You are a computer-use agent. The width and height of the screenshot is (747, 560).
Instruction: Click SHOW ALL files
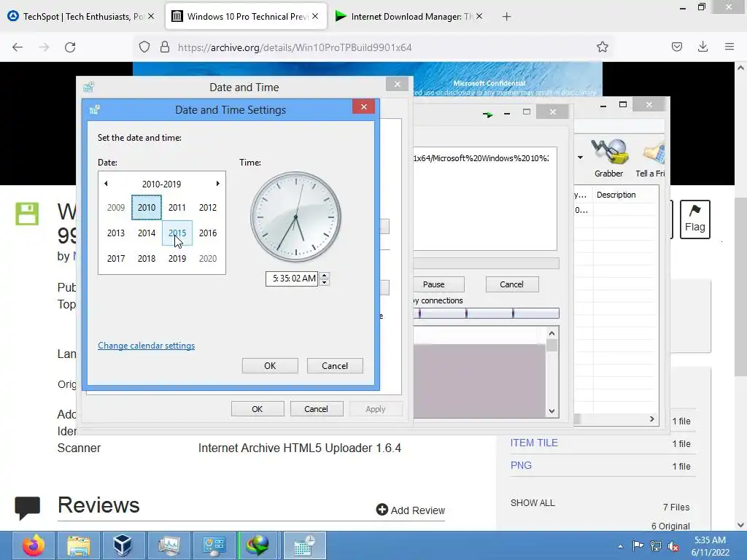click(533, 503)
